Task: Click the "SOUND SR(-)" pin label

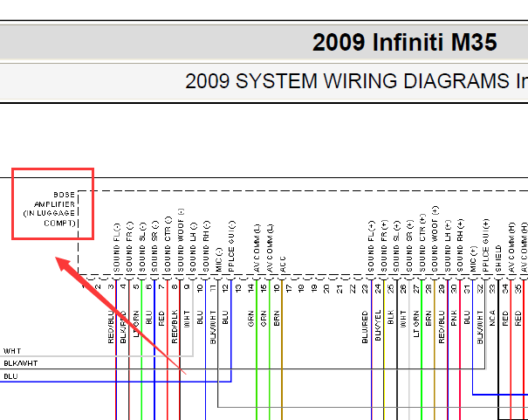Action: [154, 246]
